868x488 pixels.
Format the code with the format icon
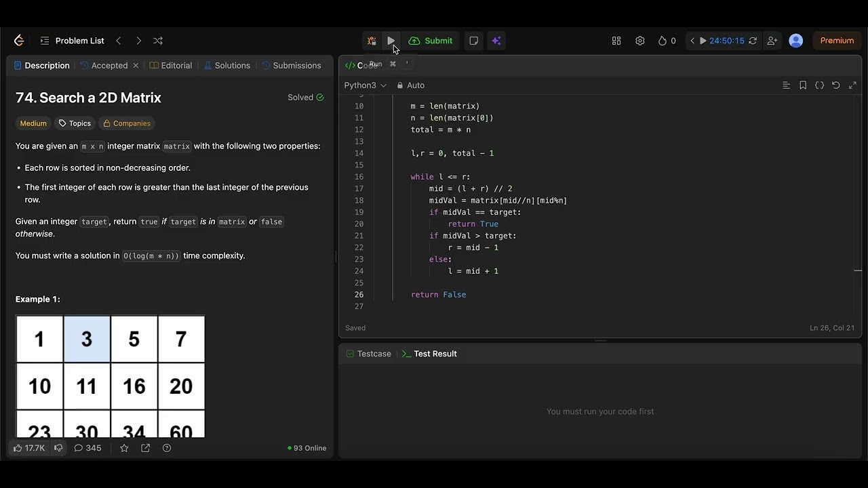(x=787, y=85)
